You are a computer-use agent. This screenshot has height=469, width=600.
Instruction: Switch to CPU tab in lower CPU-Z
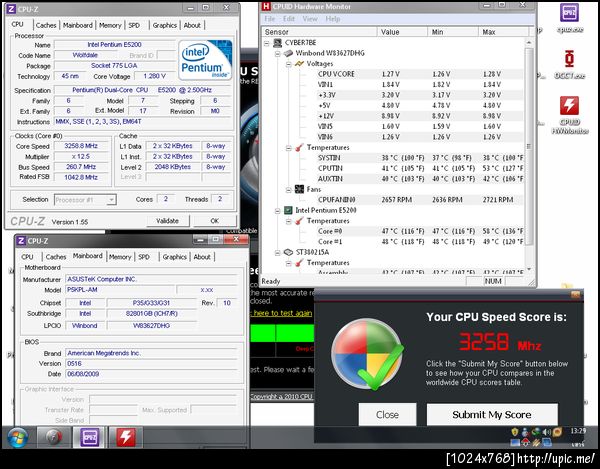tap(27, 257)
